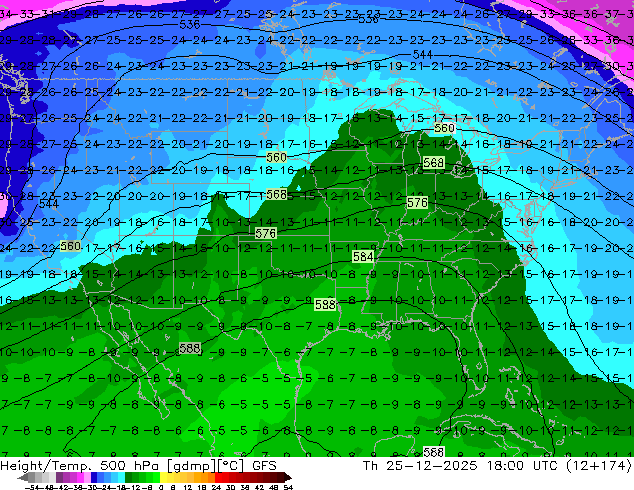Click the 560 label at the far left of the map
This screenshot has height=490, width=634.
70,246
